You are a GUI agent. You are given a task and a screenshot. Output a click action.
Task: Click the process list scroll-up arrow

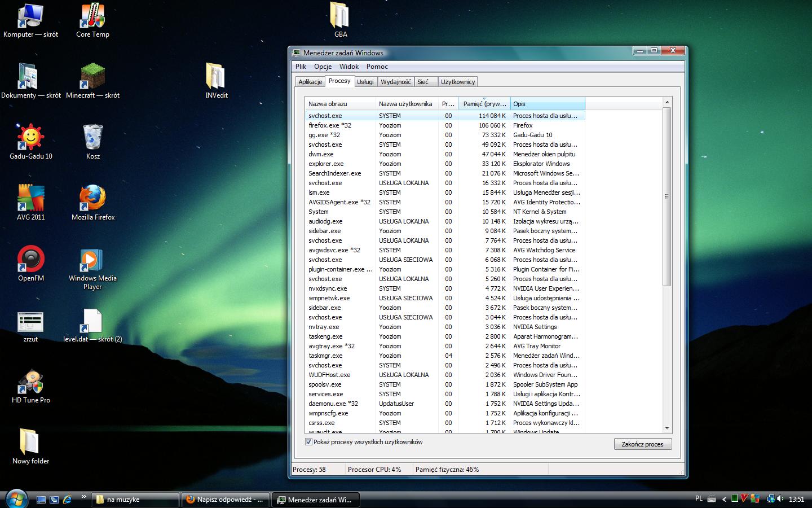(667, 102)
